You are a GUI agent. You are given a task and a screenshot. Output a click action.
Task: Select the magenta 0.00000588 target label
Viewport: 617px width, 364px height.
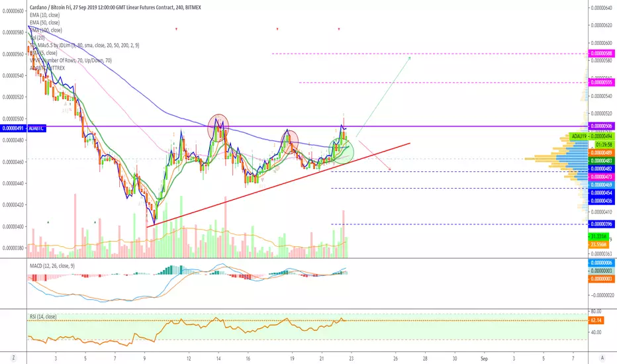[x=601, y=53]
